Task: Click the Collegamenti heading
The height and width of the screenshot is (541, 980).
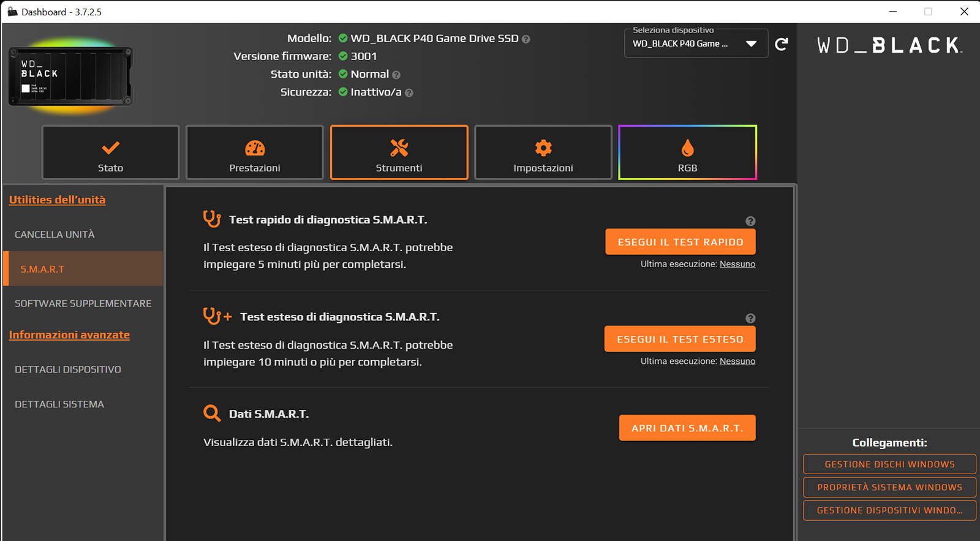Action: click(890, 443)
